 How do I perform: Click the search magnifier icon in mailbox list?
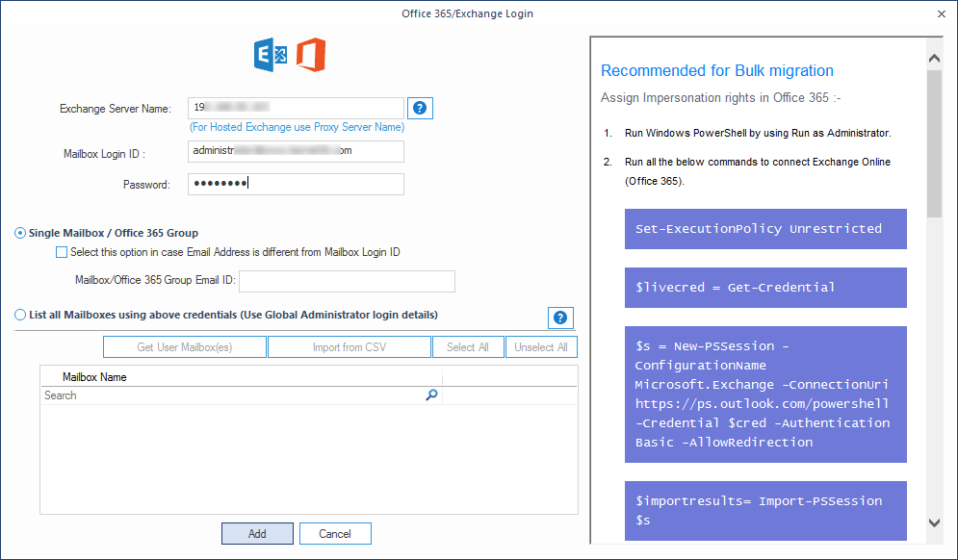431,395
